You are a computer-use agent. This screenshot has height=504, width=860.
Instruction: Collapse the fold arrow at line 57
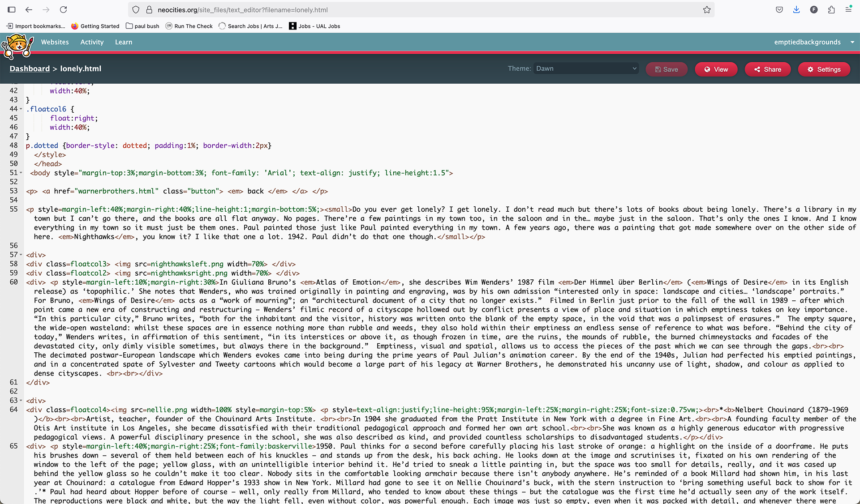[21, 255]
